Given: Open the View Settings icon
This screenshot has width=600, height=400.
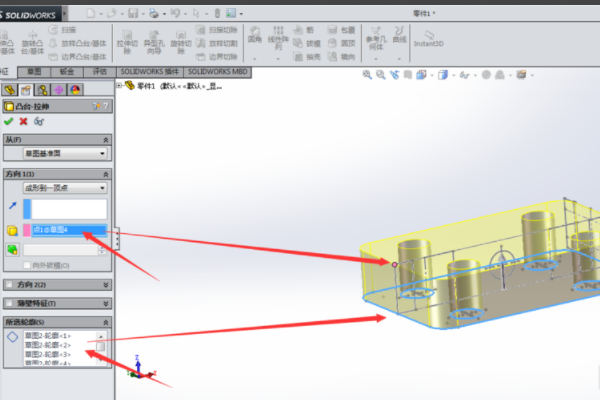Looking at the screenshot, I should (x=521, y=75).
